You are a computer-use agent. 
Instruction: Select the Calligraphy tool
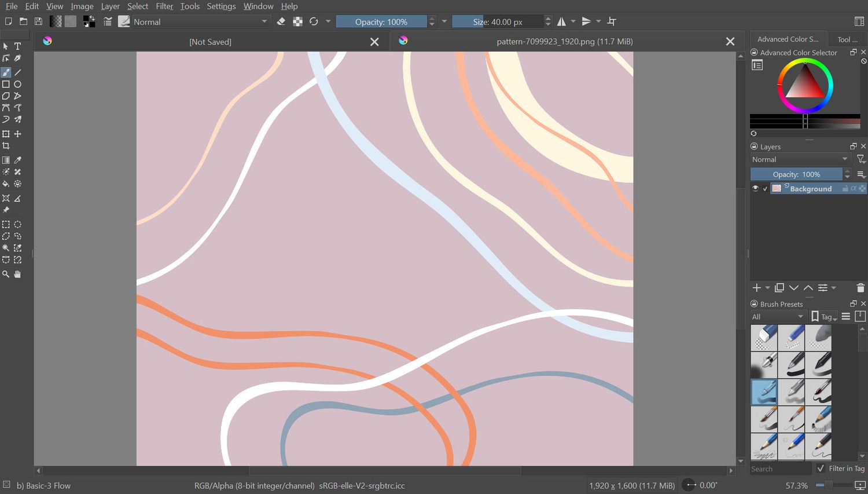click(18, 58)
